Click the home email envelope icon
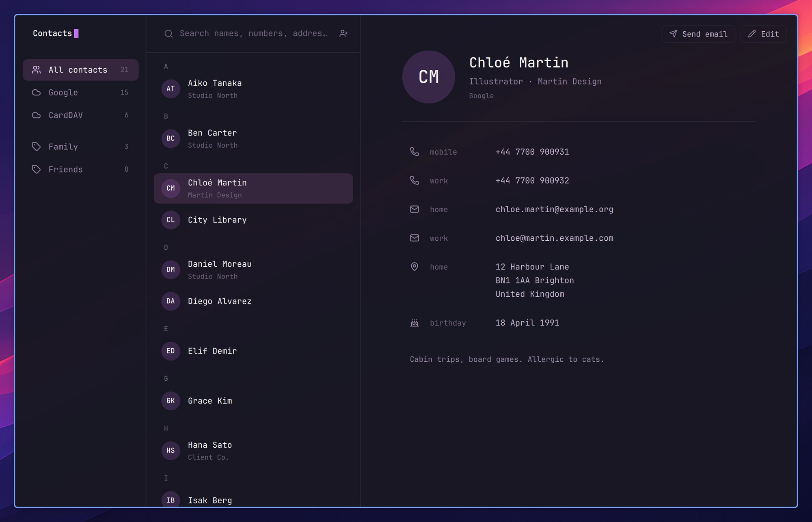Viewport: 812px width, 522px height. tap(414, 209)
